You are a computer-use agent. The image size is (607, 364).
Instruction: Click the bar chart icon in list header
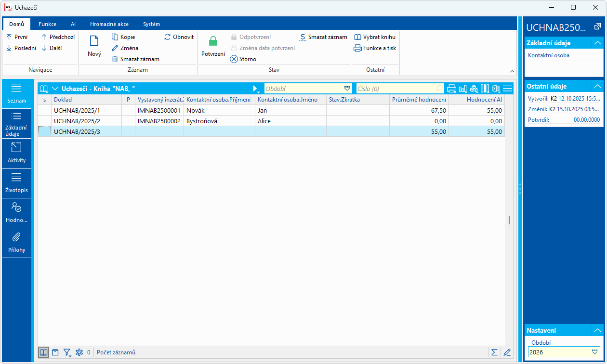[463, 89]
